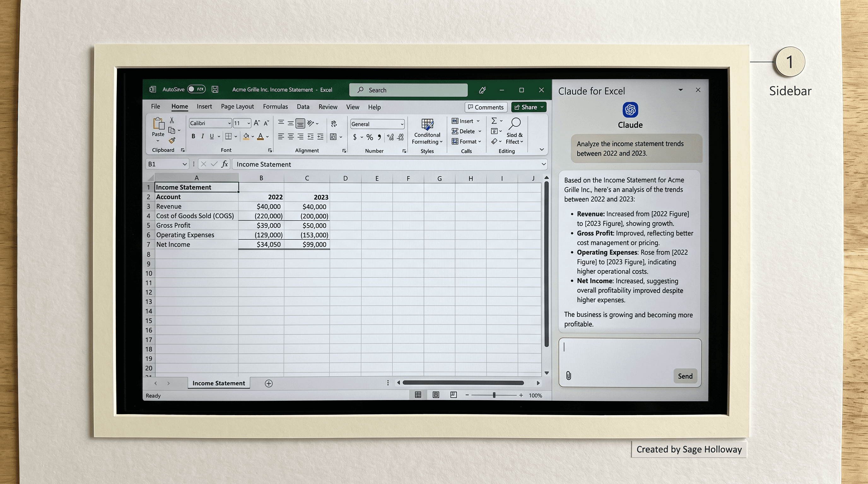The height and width of the screenshot is (484, 868).
Task: Open the File menu
Action: click(155, 107)
